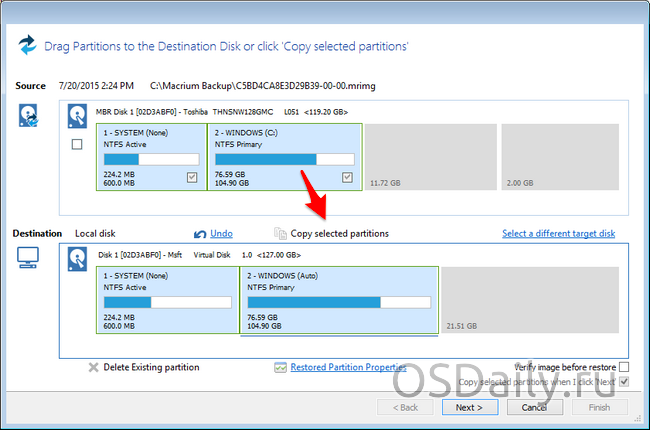Uncheck the source SYSTEM partition checkbox
The width and height of the screenshot is (650, 430).
click(192, 178)
